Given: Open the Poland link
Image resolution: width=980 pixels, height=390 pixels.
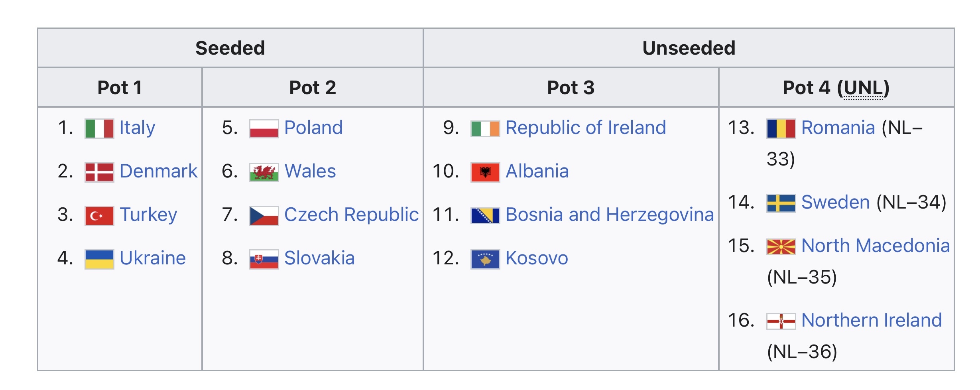Looking at the screenshot, I should 313,128.
